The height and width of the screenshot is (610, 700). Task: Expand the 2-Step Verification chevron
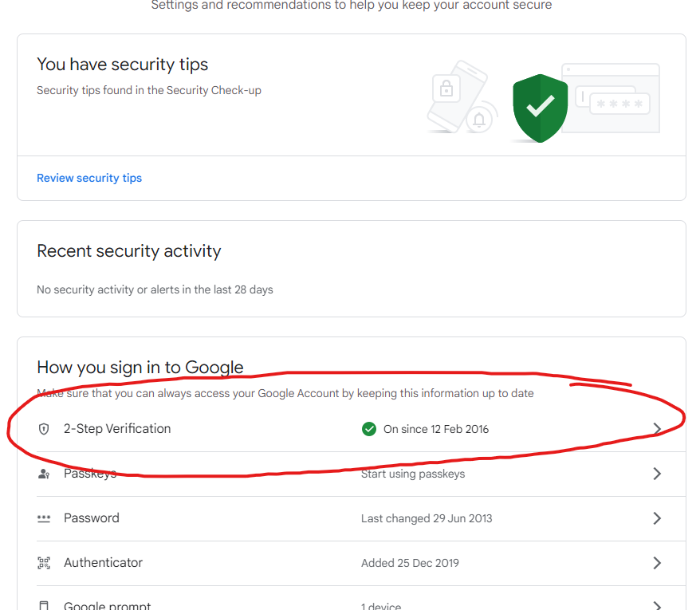[x=657, y=429]
